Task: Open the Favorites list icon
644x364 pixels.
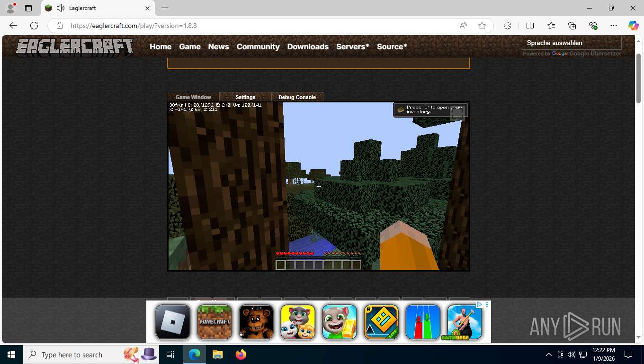Action: tap(551, 26)
